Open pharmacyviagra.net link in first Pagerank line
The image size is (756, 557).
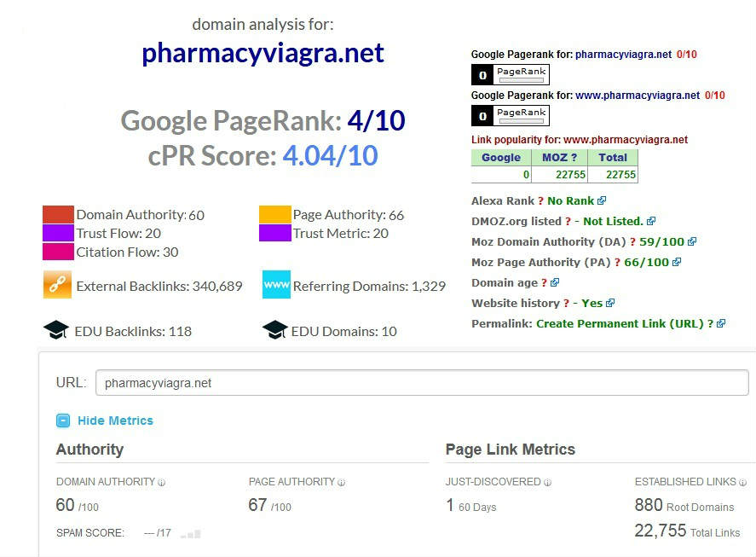point(623,54)
